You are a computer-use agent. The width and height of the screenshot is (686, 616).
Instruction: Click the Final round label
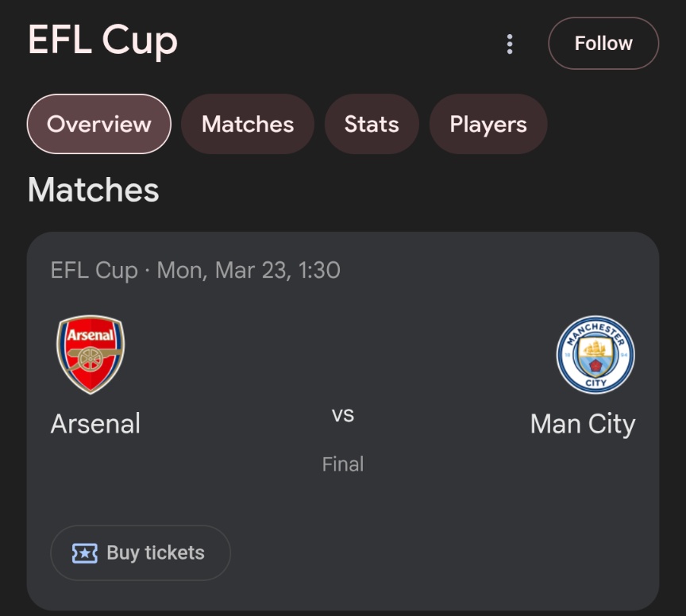point(342,464)
